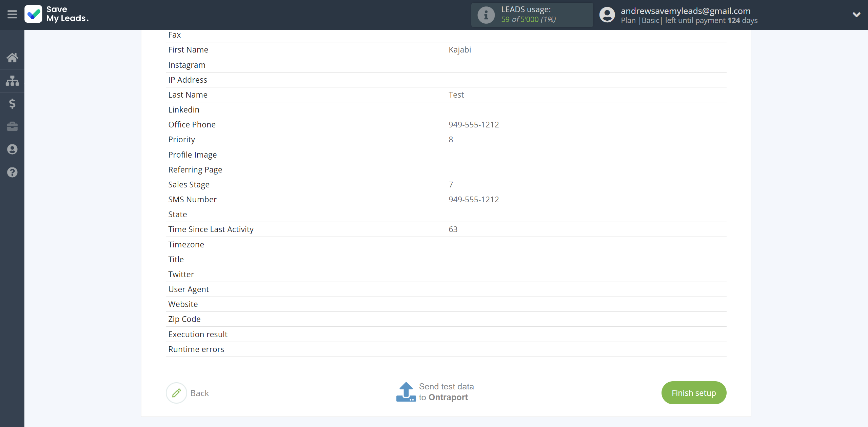The image size is (868, 427).
Task: Select the Timezone row label
Action: coord(186,244)
